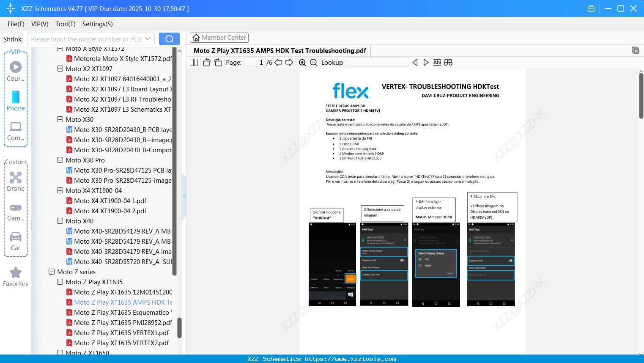
Task: Open Moto X2 XT1097 L3 RF Troubleshooting file
Action: [x=119, y=99]
